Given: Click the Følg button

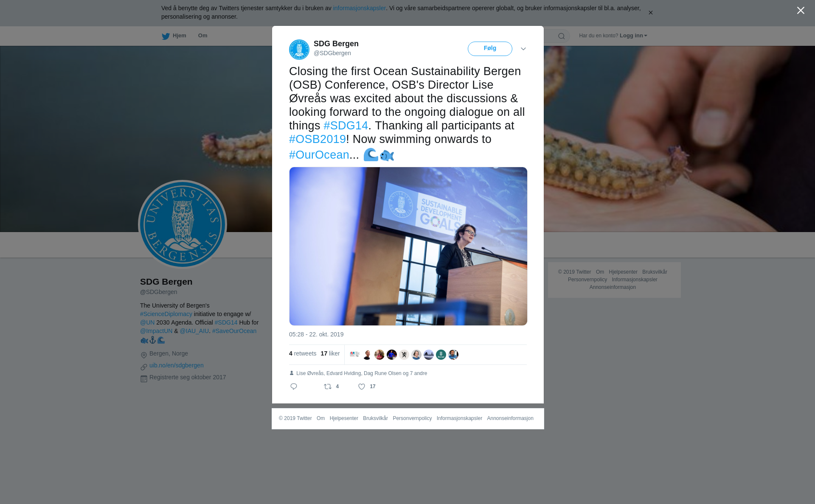Looking at the screenshot, I should click(x=490, y=49).
